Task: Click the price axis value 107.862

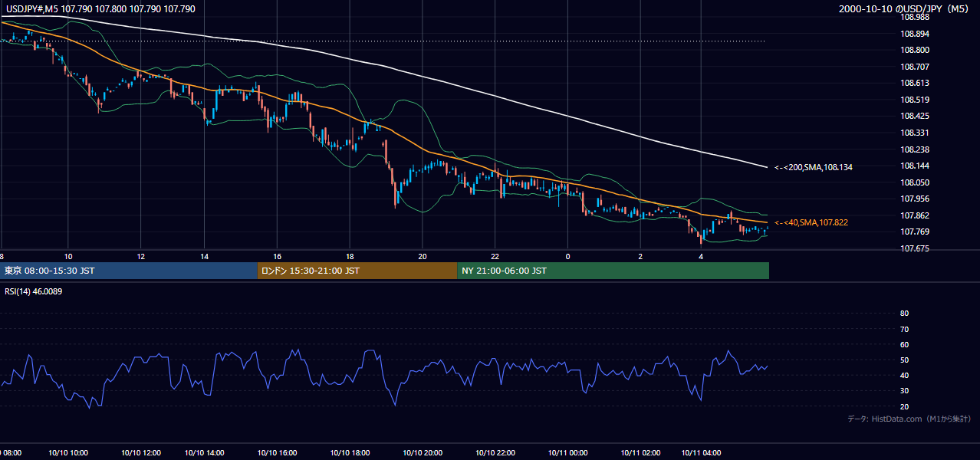Action: (x=916, y=215)
